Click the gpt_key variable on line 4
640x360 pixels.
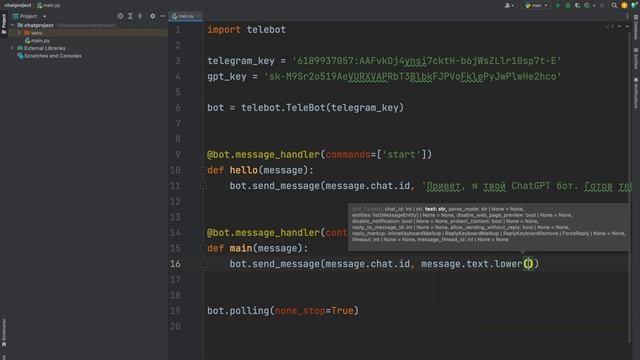227,77
